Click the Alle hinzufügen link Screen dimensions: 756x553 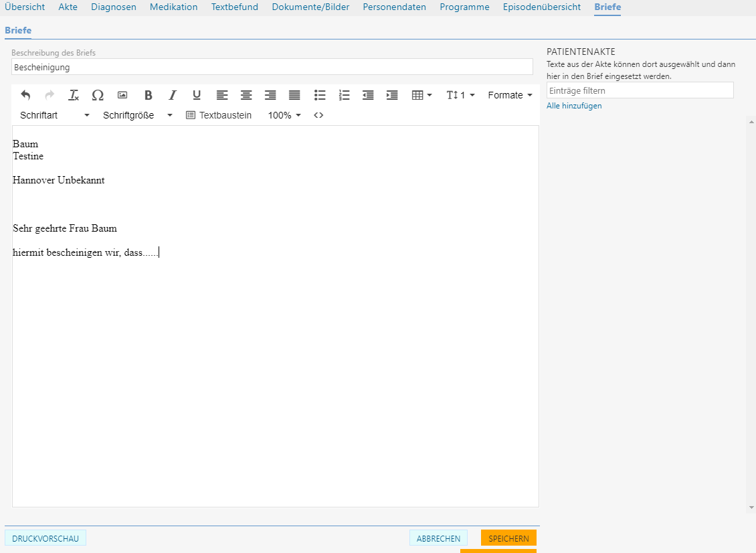click(573, 106)
